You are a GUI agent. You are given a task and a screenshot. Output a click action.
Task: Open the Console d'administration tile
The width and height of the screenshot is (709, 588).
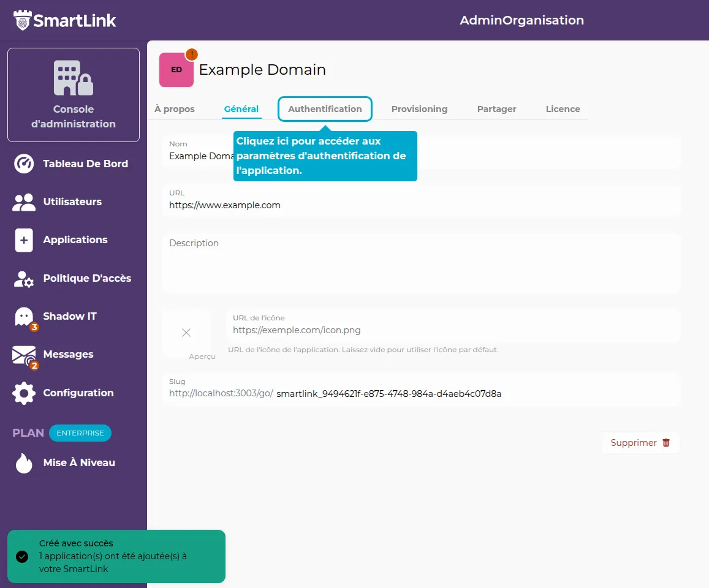pos(74,95)
